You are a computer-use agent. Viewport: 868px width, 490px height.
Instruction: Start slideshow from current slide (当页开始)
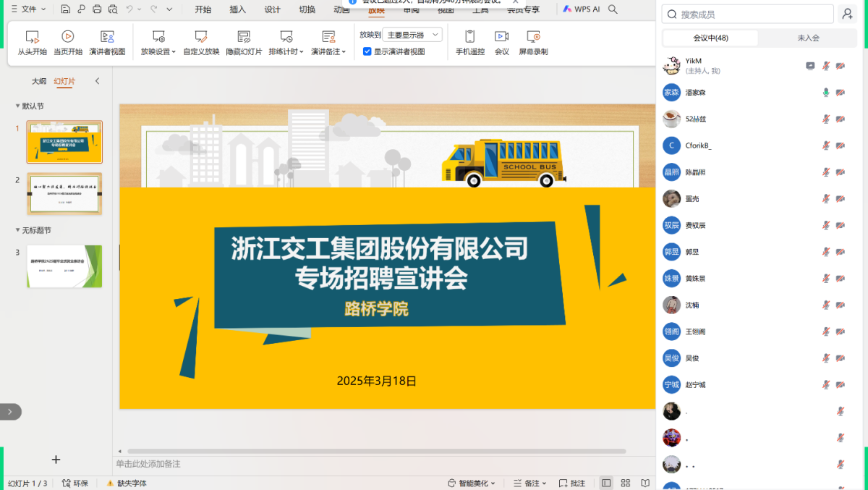67,43
